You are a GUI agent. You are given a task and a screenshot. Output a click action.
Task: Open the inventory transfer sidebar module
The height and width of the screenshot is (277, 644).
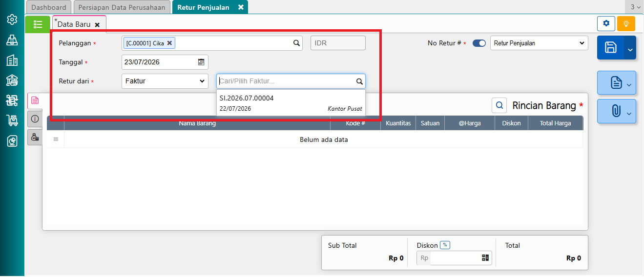click(12, 100)
